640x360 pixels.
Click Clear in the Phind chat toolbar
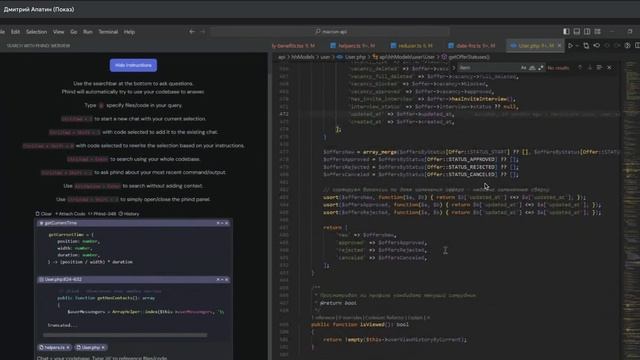coord(44,214)
